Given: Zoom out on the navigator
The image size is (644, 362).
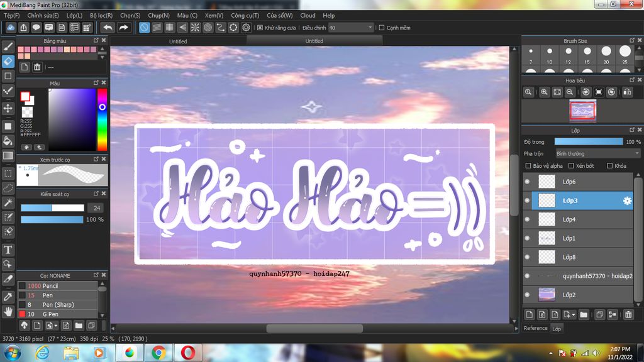Looking at the screenshot, I should click(x=570, y=92).
